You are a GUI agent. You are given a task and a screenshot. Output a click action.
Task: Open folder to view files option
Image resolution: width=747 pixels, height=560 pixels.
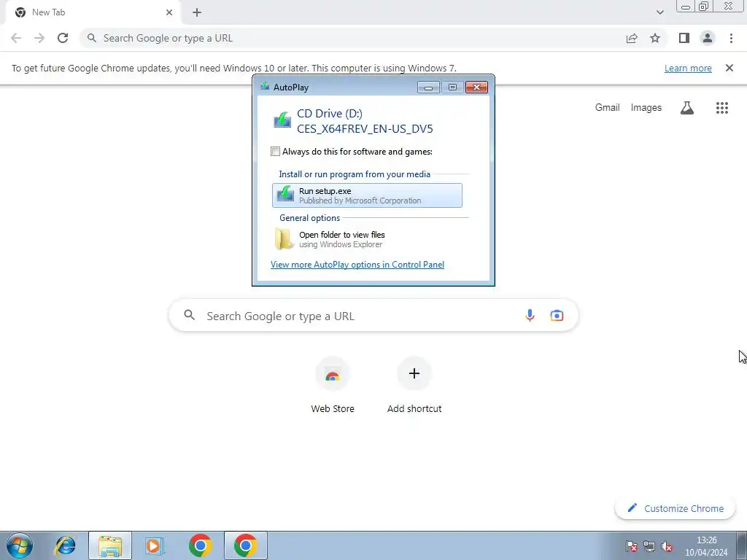tap(368, 239)
